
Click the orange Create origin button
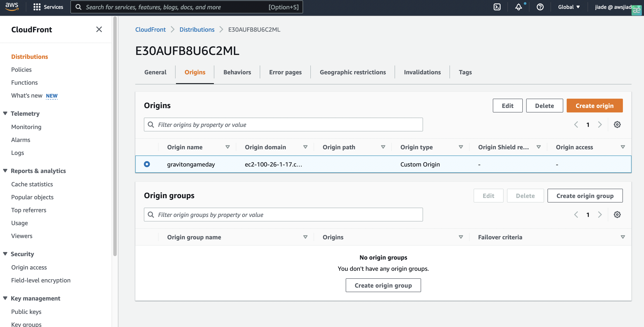point(594,106)
